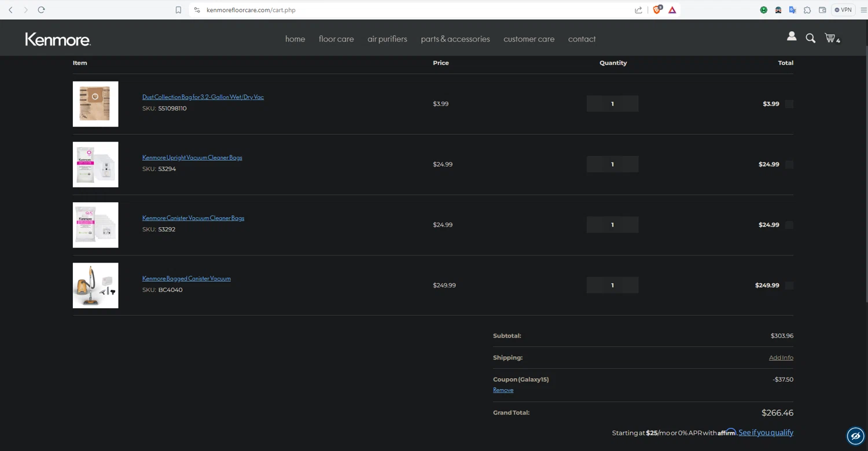This screenshot has height=451, width=868.
Task: Open Kenmore Upright Vacuum Cleaner Bags link
Action: tap(192, 157)
